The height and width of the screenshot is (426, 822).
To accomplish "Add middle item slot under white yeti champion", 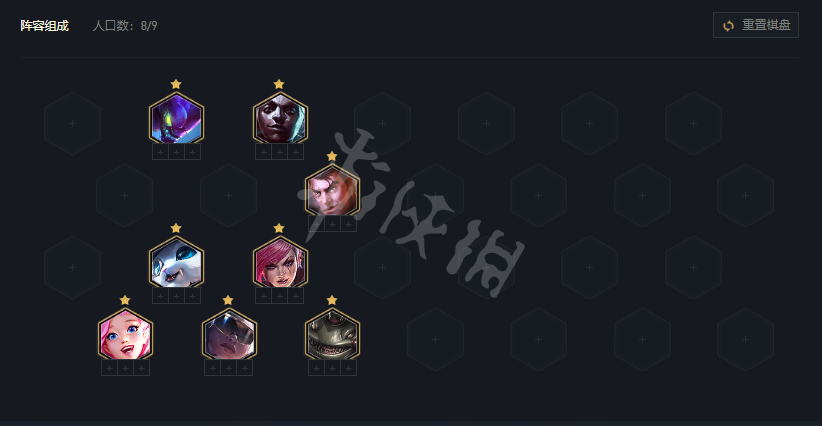I will 176,297.
